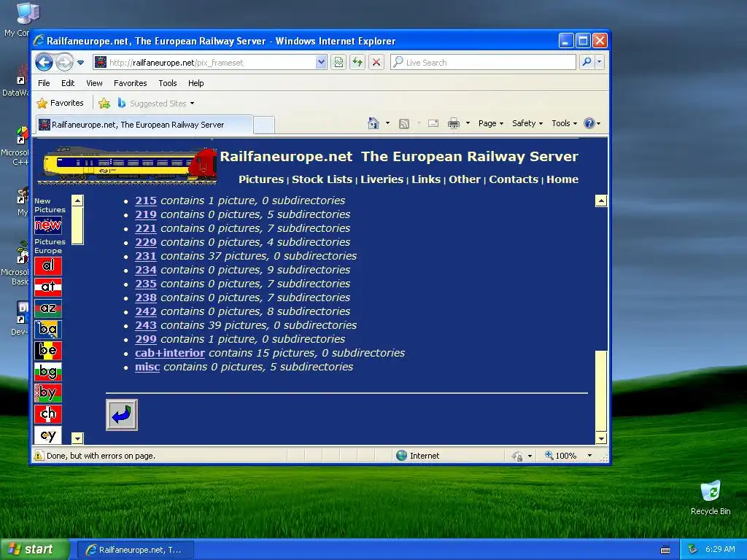Screen dimensions: 747x560
Task: Open directory link 231
Action: point(146,256)
